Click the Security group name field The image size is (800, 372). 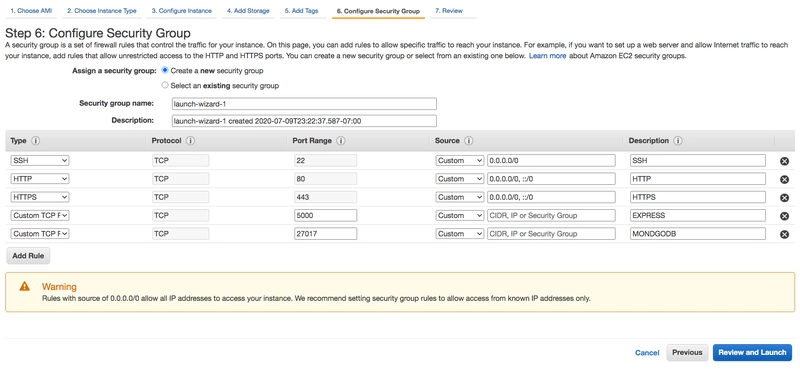click(304, 104)
